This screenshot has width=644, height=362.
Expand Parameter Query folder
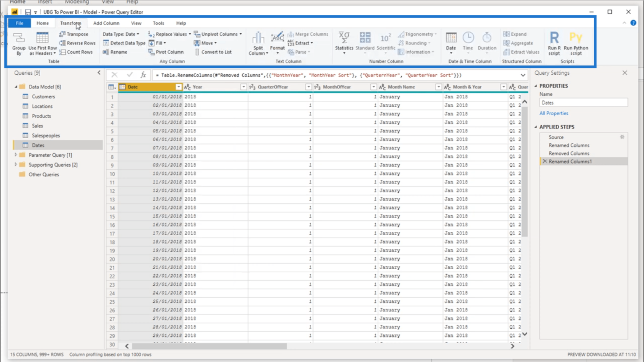coord(16,155)
